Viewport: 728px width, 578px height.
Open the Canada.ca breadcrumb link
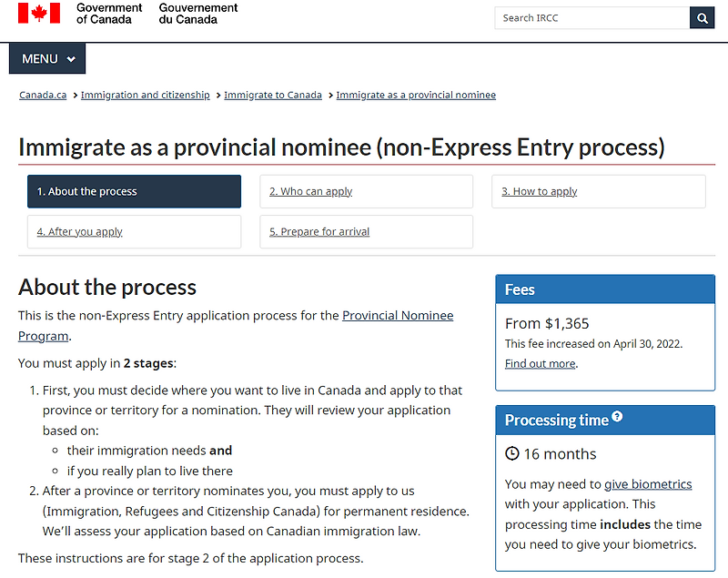pos(43,96)
